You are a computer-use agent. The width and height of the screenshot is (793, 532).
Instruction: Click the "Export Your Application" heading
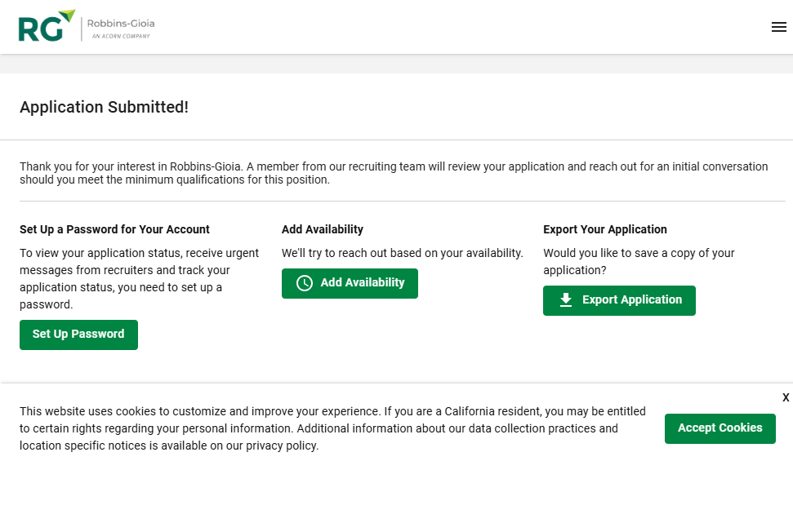click(605, 229)
